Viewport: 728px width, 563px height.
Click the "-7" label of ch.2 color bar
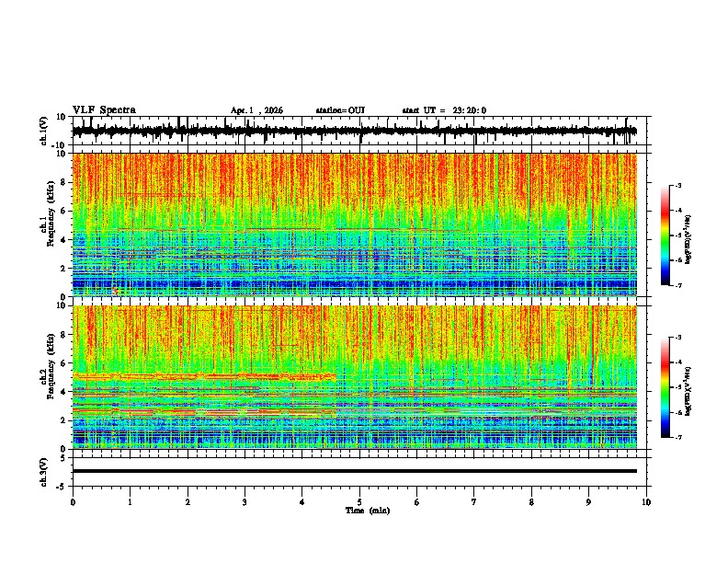pyautogui.click(x=678, y=438)
